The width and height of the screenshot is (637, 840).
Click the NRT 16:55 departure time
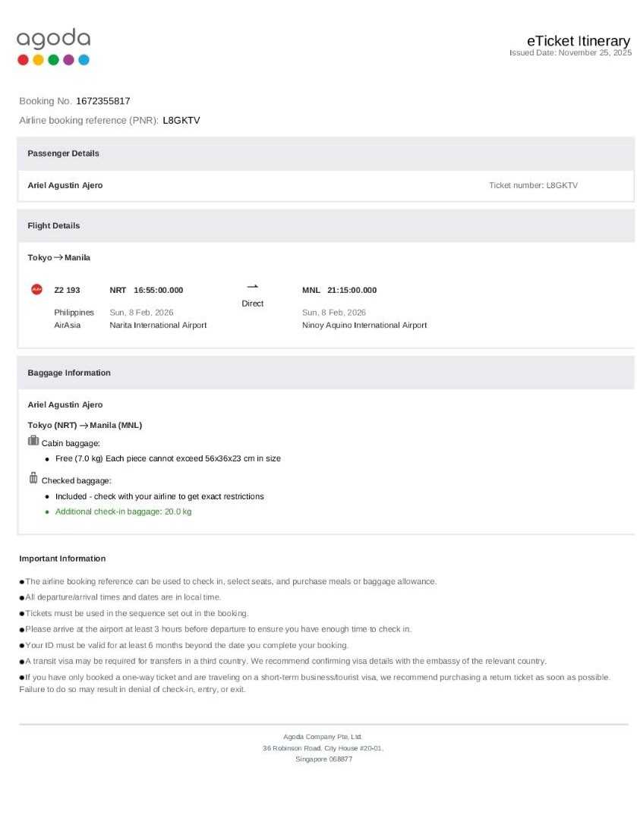tap(147, 290)
